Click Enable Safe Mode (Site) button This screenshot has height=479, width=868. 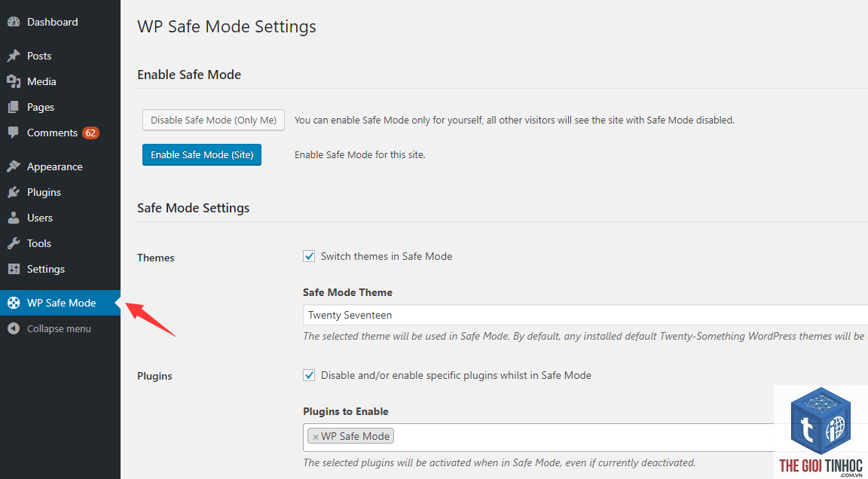pyautogui.click(x=201, y=155)
